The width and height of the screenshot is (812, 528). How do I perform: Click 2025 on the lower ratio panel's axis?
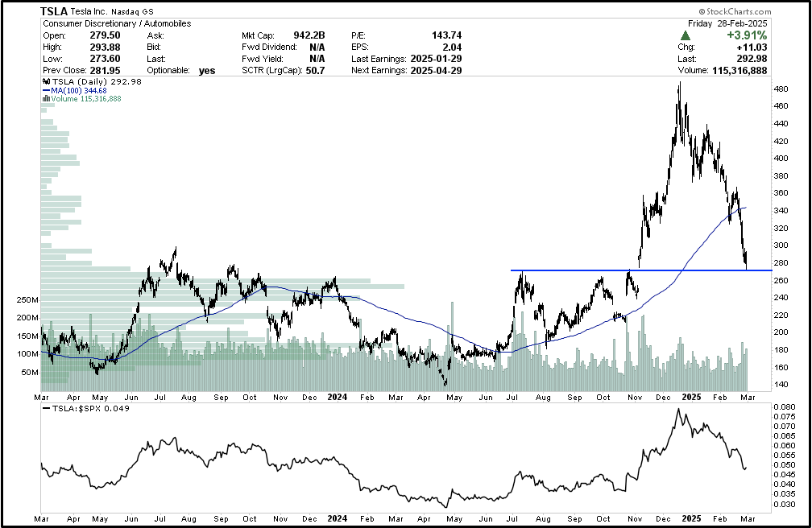coord(691,518)
